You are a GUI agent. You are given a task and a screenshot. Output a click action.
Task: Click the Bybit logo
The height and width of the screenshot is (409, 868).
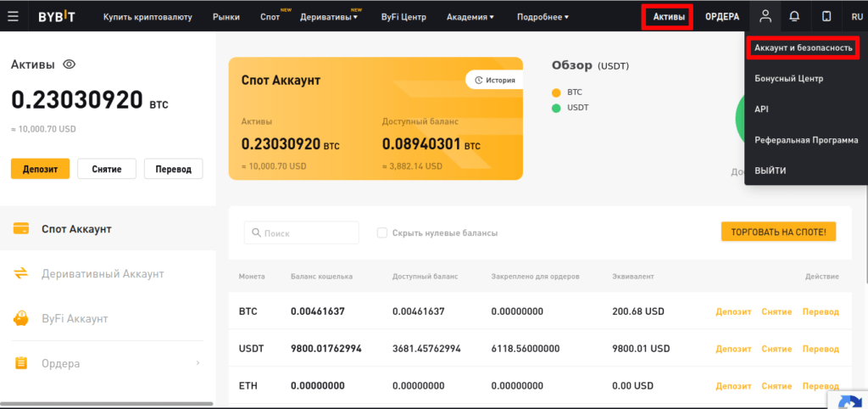coord(57,16)
